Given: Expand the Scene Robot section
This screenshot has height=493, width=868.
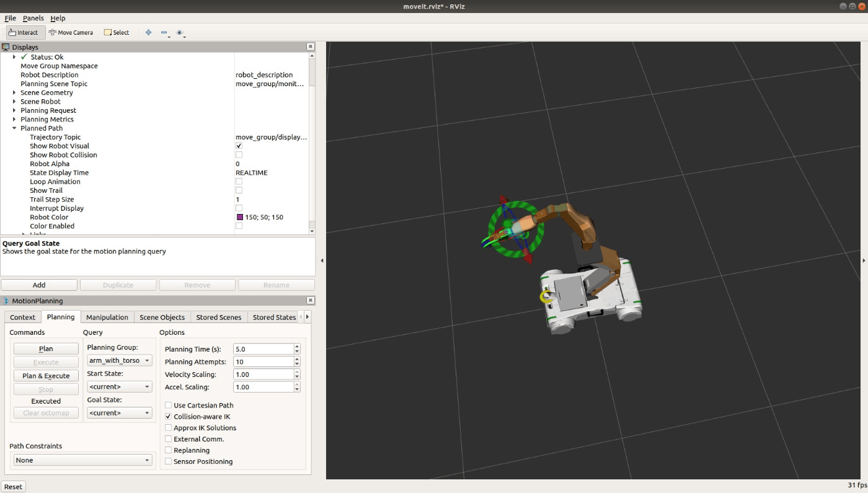Looking at the screenshot, I should 14,102.
